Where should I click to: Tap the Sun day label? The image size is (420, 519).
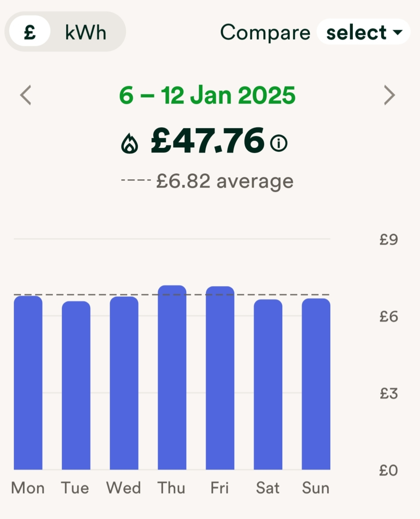(316, 488)
